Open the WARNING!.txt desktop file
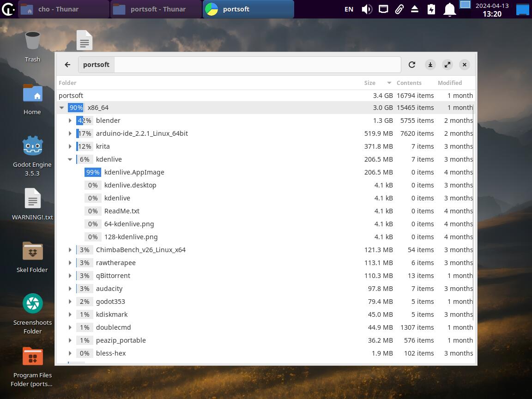The width and height of the screenshot is (532, 399). pos(33,204)
